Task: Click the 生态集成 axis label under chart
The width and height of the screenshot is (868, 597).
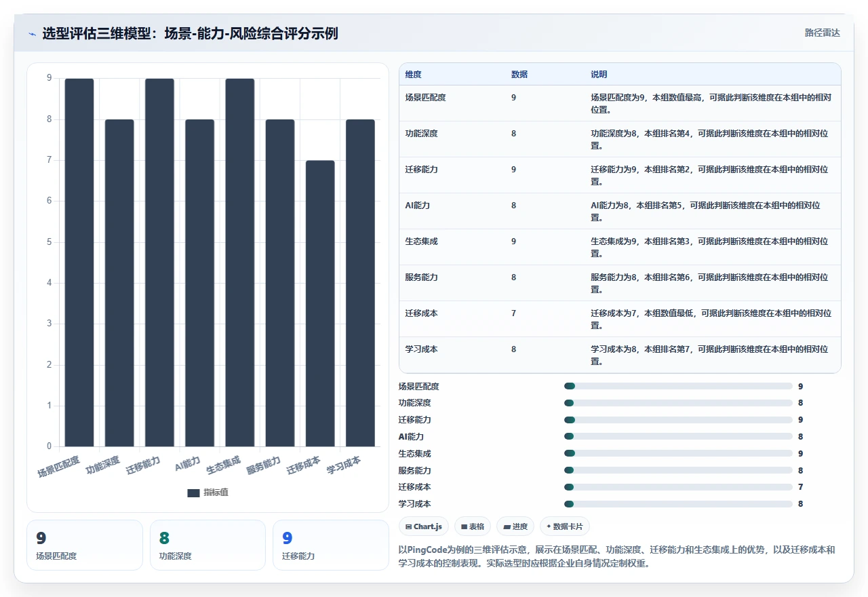Action: coord(223,465)
